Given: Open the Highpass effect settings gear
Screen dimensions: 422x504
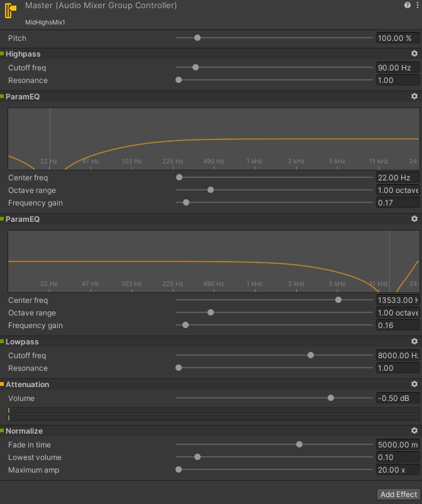Looking at the screenshot, I should coord(414,53).
